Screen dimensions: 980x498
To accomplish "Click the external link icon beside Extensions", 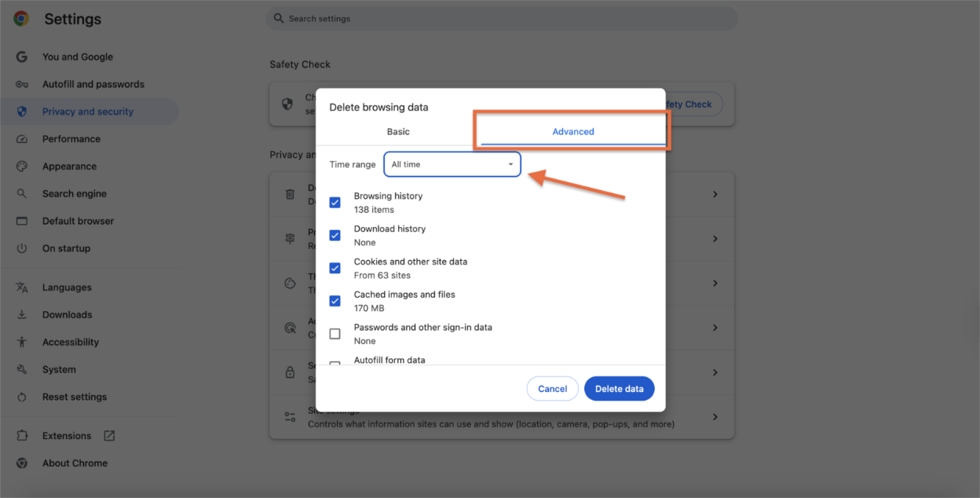I will pos(109,436).
